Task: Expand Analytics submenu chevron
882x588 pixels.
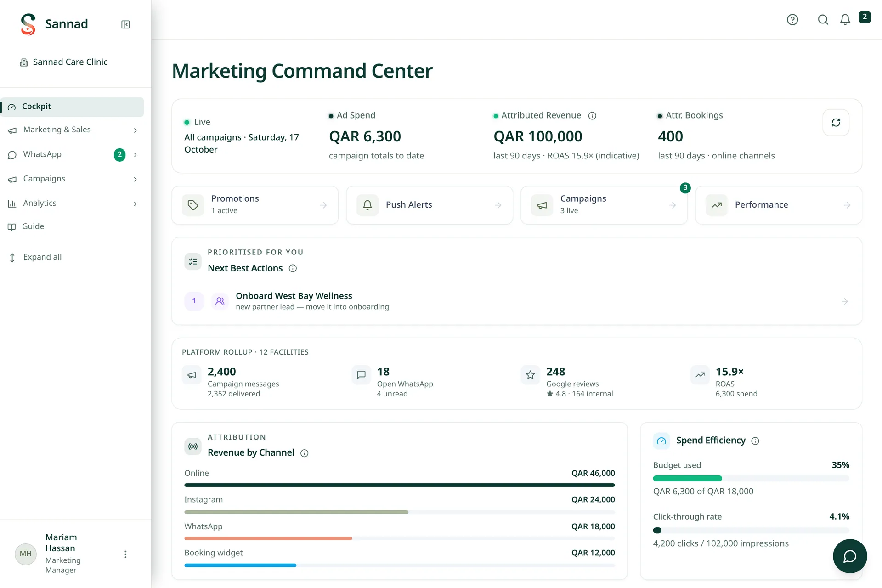Action: [135, 204]
